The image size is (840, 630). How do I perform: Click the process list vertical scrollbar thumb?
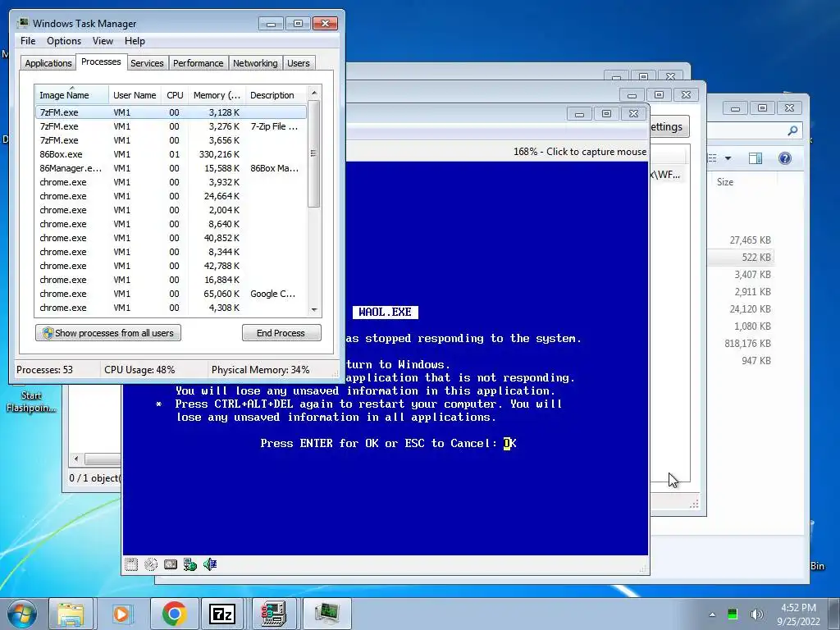(314, 153)
